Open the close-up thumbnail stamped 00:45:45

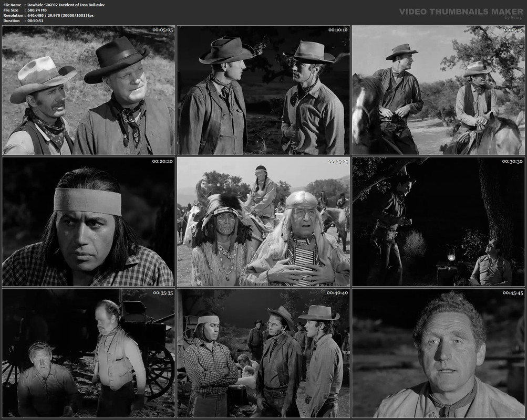[x=438, y=353]
